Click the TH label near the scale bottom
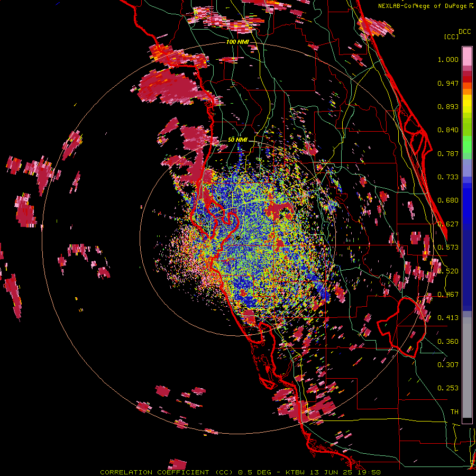This screenshot has height=476, width=476. (x=454, y=412)
